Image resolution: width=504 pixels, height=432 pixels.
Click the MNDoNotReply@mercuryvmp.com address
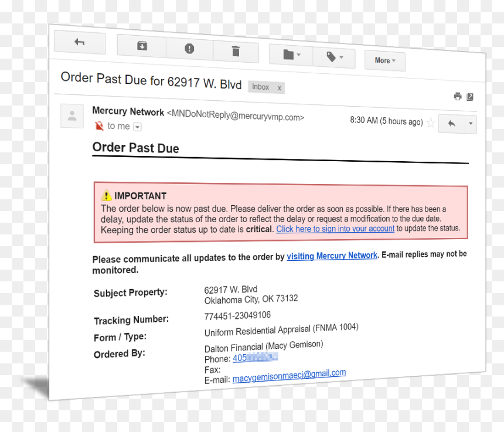coord(235,115)
